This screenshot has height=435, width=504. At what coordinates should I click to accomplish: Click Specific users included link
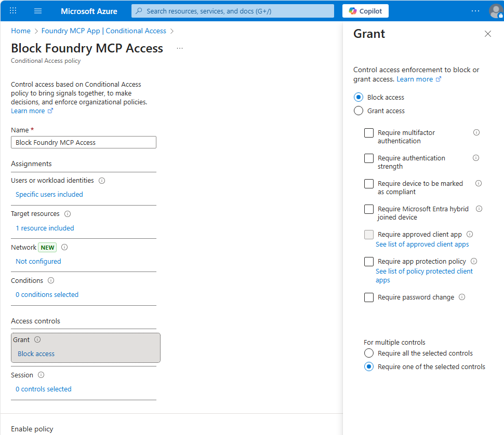point(49,194)
